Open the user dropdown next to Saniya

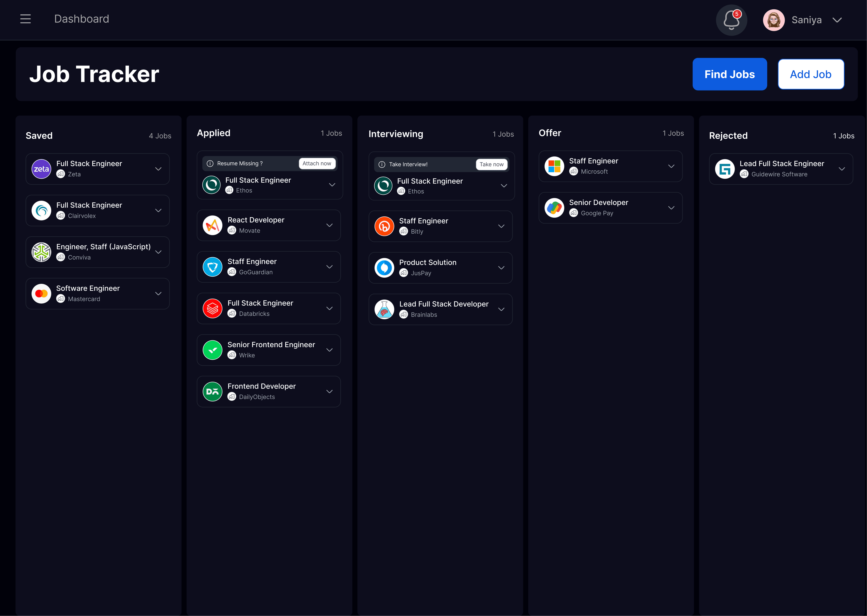[x=837, y=20]
